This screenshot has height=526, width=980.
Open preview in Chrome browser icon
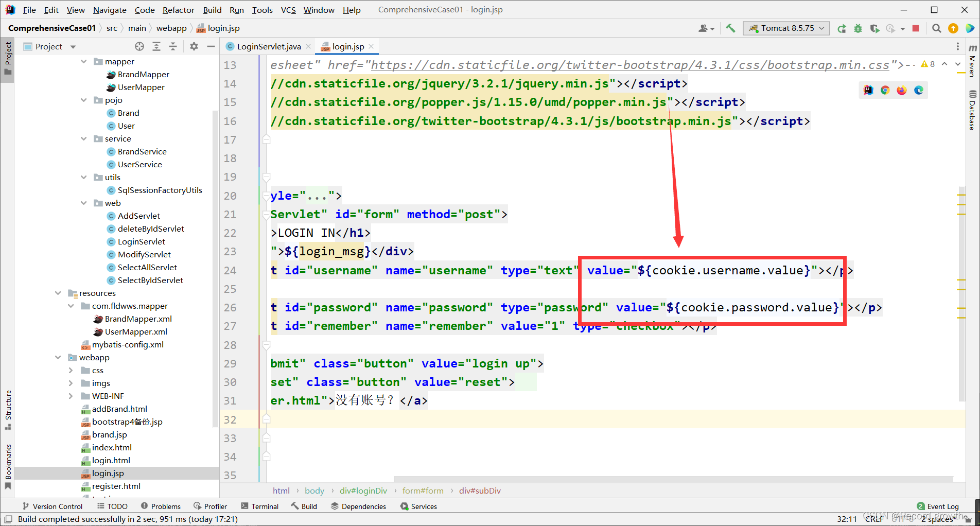point(885,90)
